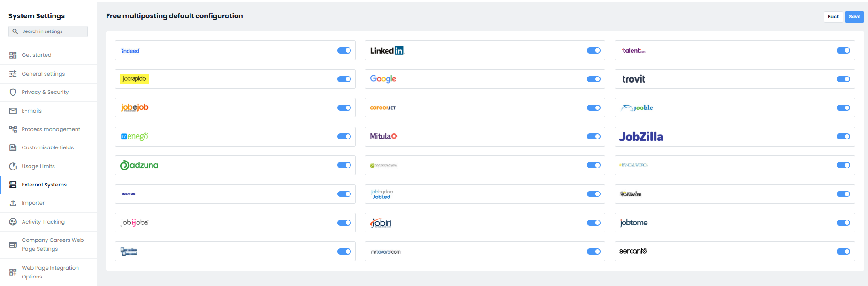Click the trovit logo
This screenshot has width=868, height=286.
(x=633, y=79)
